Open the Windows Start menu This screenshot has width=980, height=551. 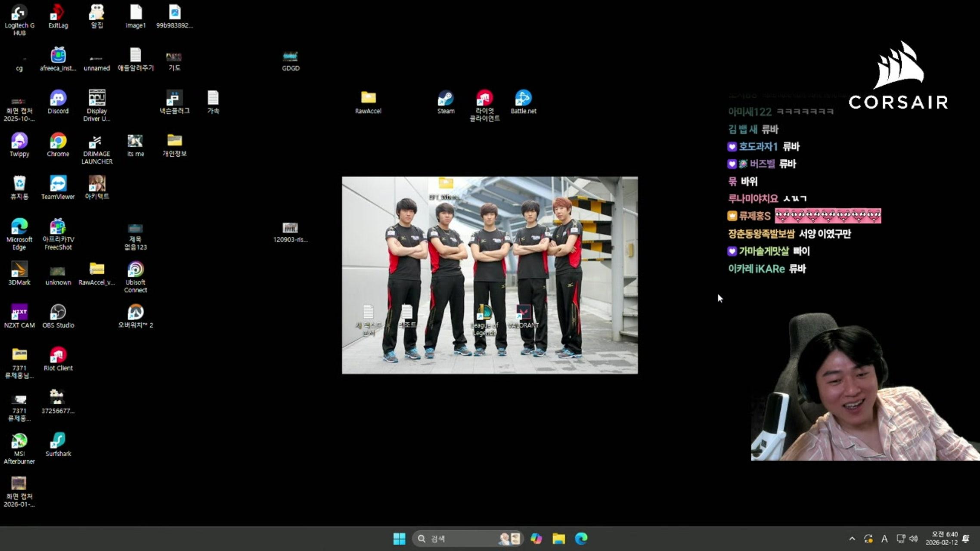(399, 539)
